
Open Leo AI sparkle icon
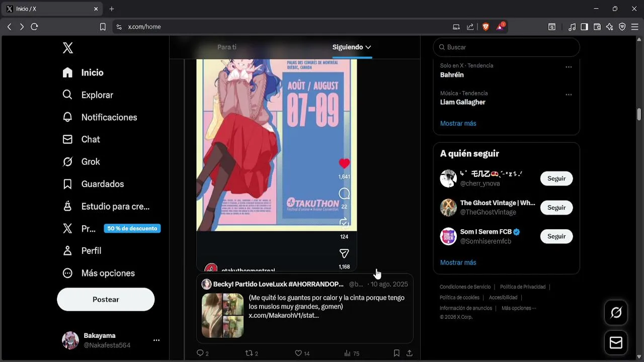[610, 27]
